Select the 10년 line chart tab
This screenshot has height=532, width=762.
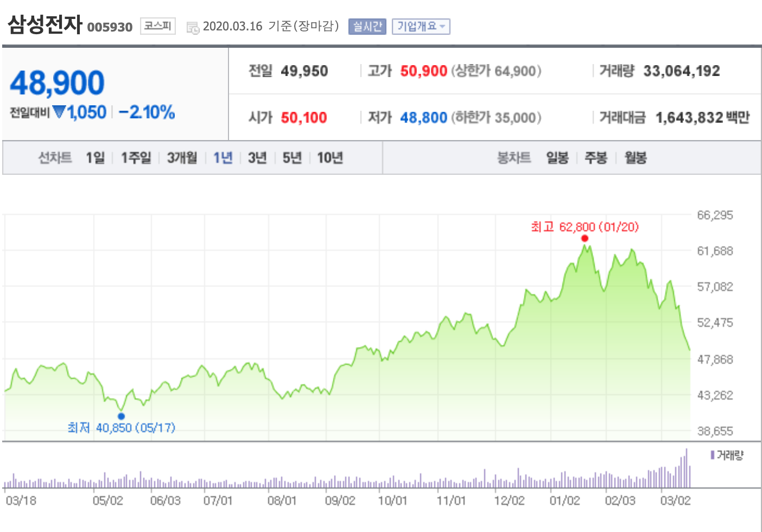(x=330, y=158)
